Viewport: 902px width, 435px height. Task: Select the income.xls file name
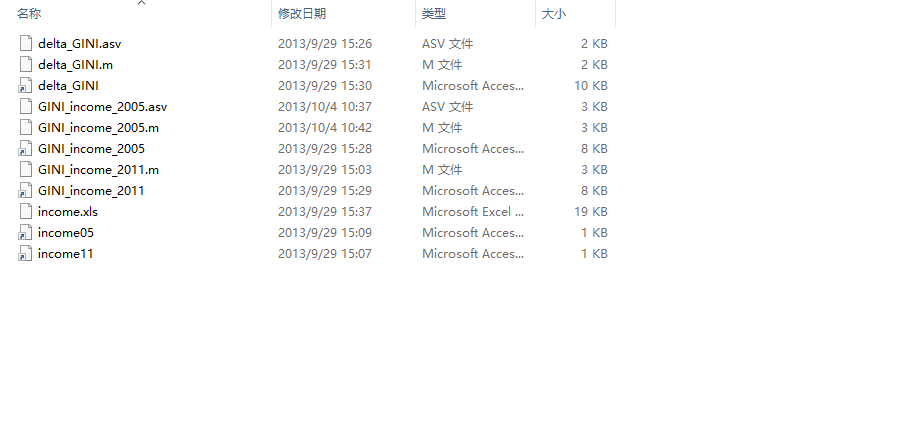pos(68,212)
